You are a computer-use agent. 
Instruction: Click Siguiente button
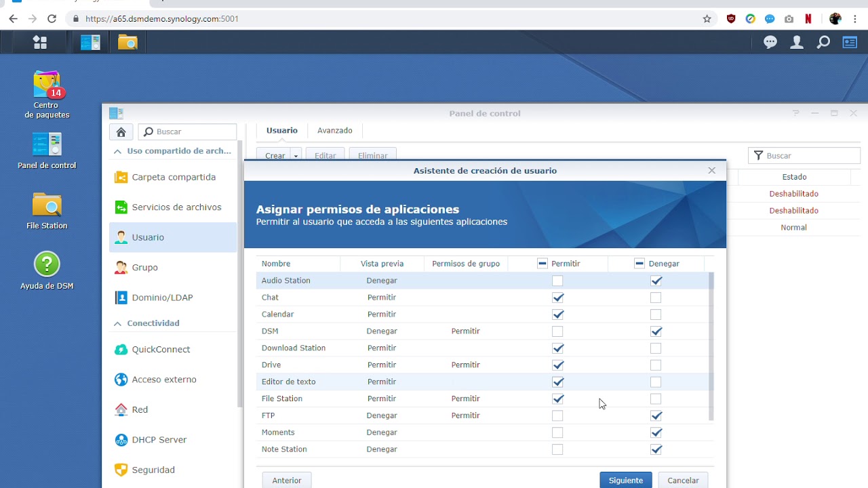click(x=625, y=480)
